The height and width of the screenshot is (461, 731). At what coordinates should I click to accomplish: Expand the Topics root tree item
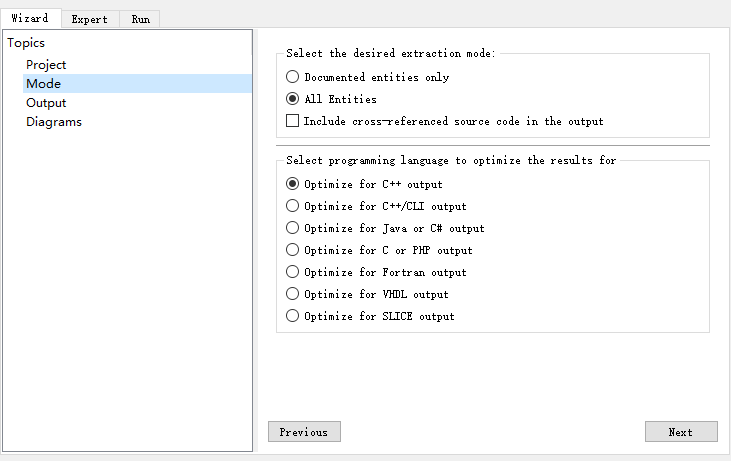26,43
